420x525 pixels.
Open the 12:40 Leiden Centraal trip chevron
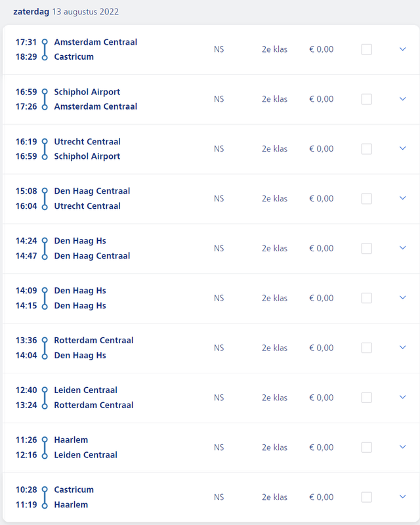(x=402, y=397)
